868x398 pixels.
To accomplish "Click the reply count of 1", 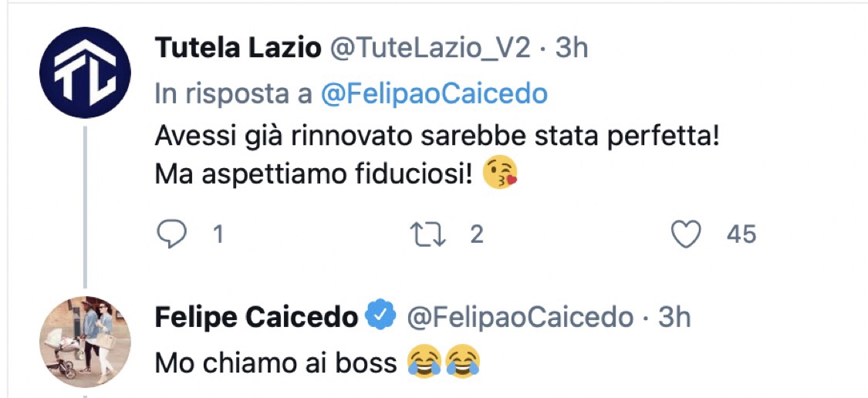I will (218, 234).
